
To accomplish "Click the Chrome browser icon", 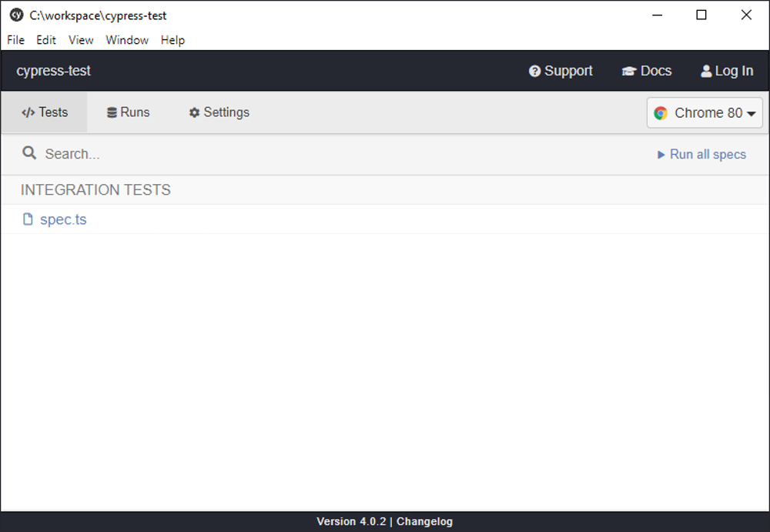I will 661,113.
